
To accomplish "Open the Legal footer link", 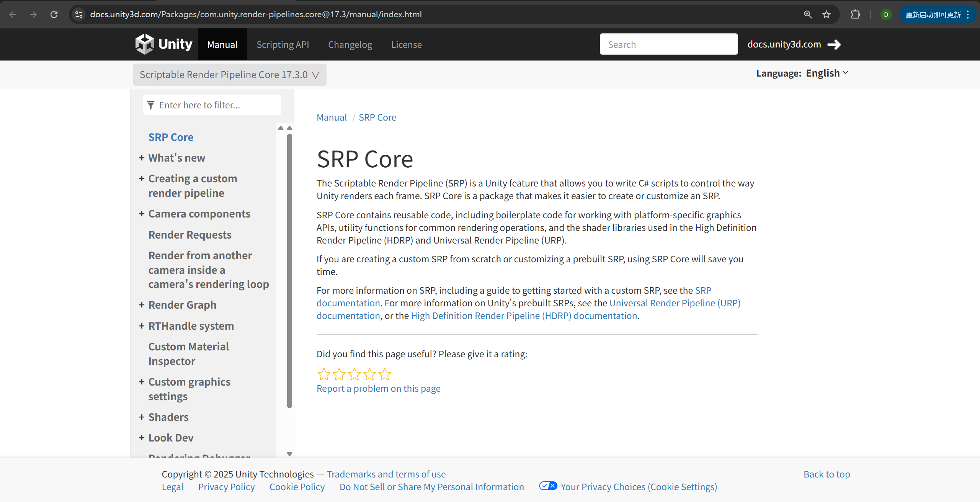I will coord(172,487).
